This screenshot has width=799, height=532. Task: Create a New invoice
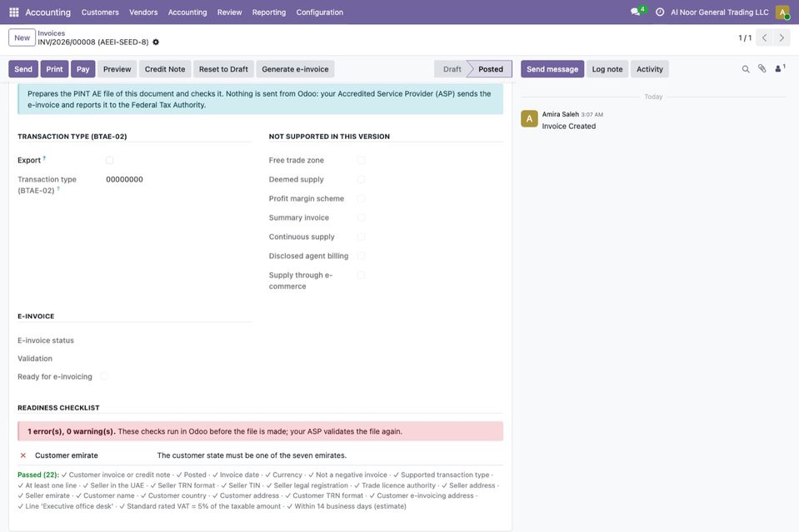point(22,37)
